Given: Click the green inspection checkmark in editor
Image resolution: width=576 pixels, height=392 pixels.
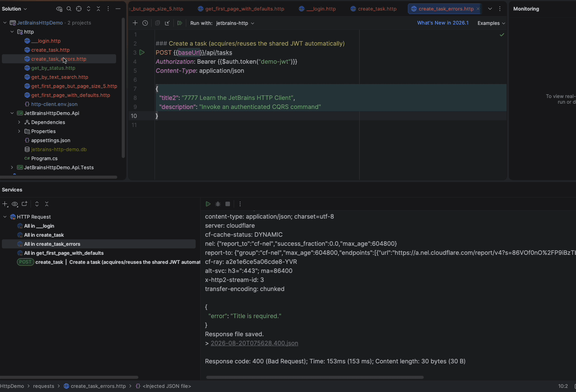Looking at the screenshot, I should pyautogui.click(x=502, y=35).
